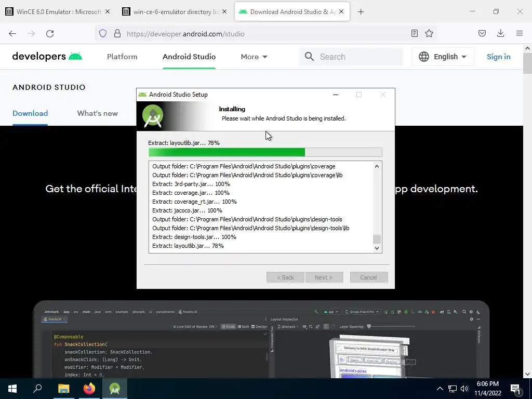Viewport: 532px width, 399px height.
Task: Switch to Firefox in the taskbar
Action: click(89, 389)
